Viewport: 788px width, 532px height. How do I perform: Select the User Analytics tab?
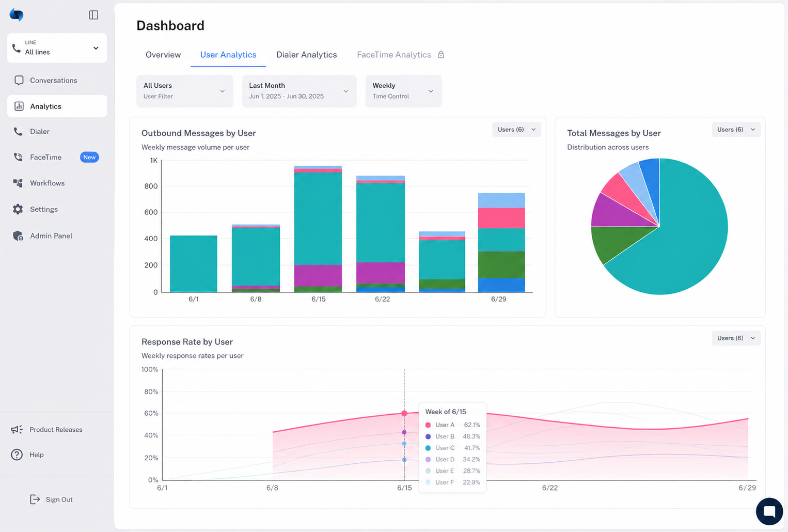228,55
